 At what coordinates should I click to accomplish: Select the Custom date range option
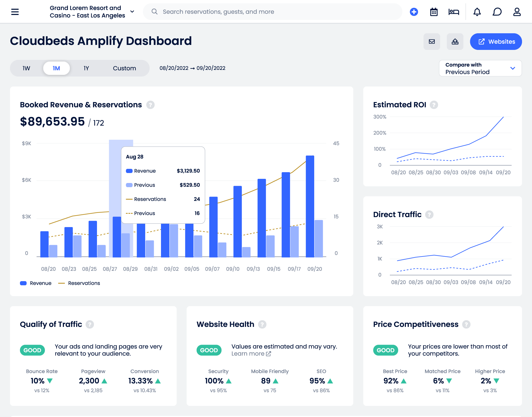(x=124, y=68)
